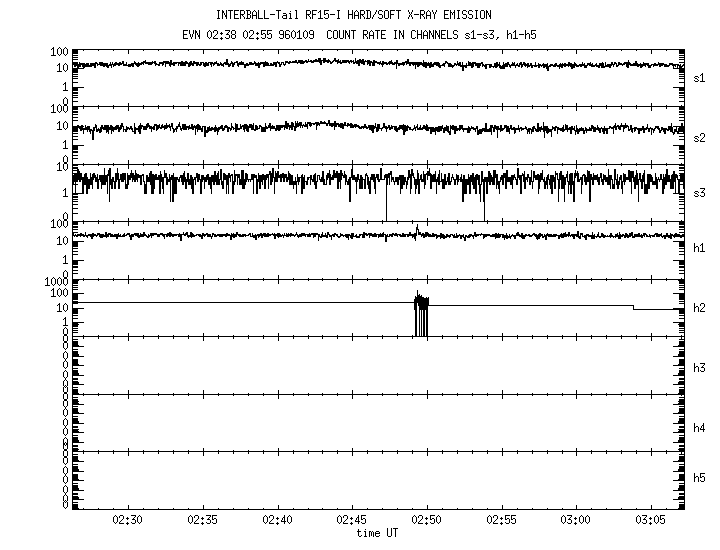Click the h4 channel label
This screenshot has height=550, width=720.
coord(701,427)
